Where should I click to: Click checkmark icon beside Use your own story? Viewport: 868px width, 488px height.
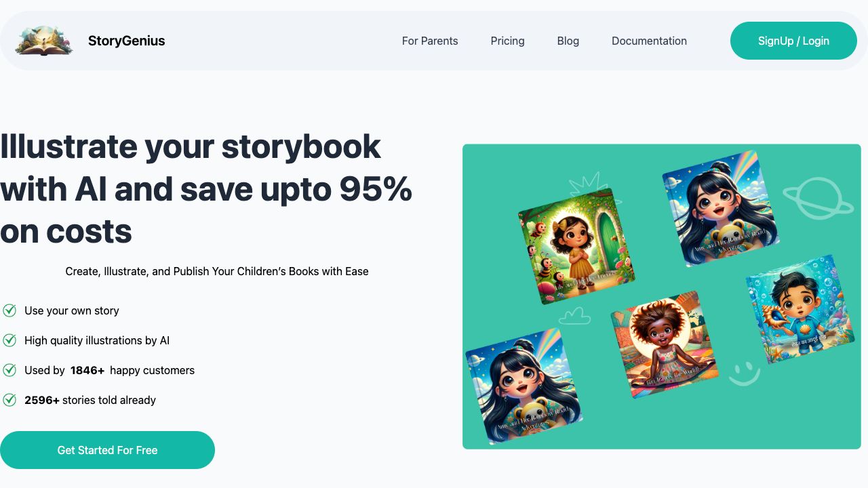click(x=9, y=310)
